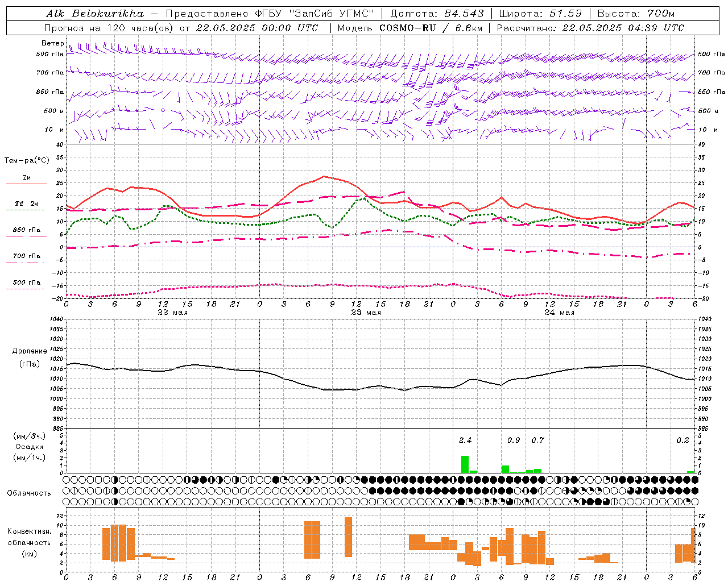The width and height of the screenshot is (728, 582).
Task: Click the '0.7' precipitation amount value
Action: (537, 440)
